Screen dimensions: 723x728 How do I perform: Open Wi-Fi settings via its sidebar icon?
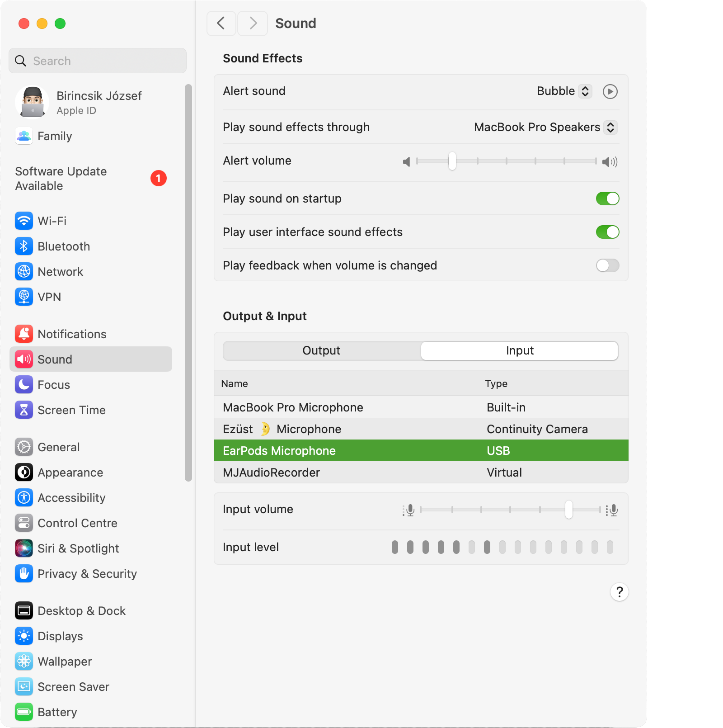click(24, 221)
